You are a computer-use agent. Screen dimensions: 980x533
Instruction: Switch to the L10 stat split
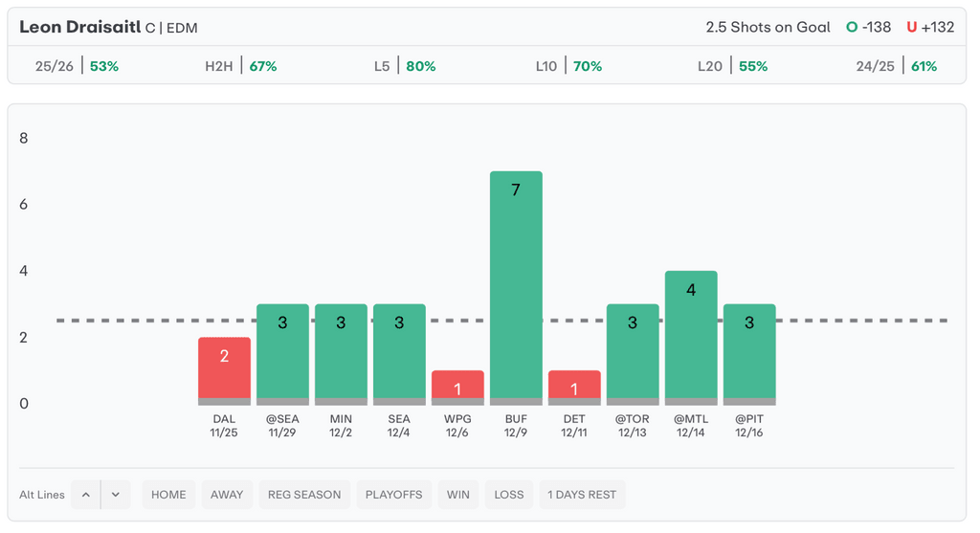point(568,66)
